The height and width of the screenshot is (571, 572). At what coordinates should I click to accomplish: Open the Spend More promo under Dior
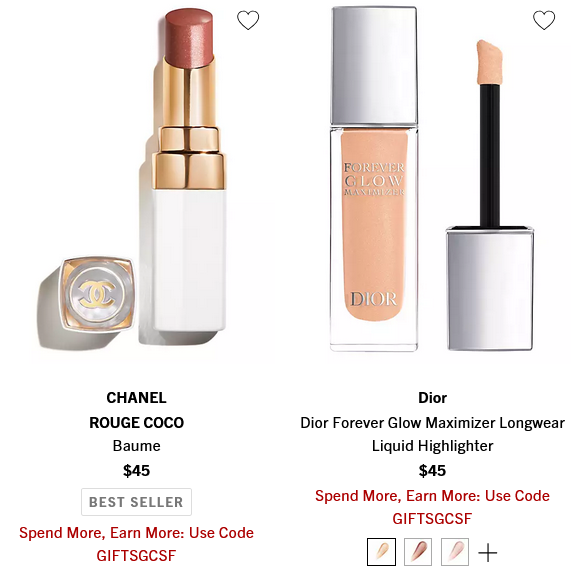click(x=432, y=507)
